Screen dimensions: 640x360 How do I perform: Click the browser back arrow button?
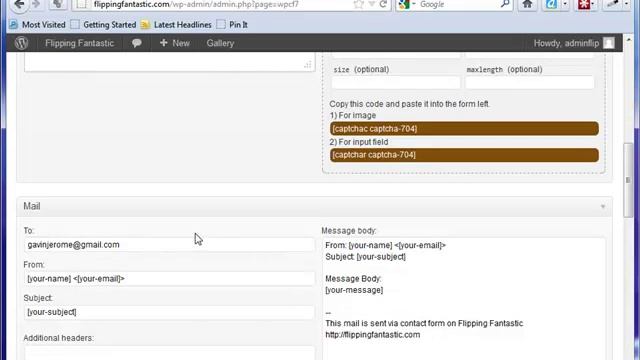(x=19, y=5)
